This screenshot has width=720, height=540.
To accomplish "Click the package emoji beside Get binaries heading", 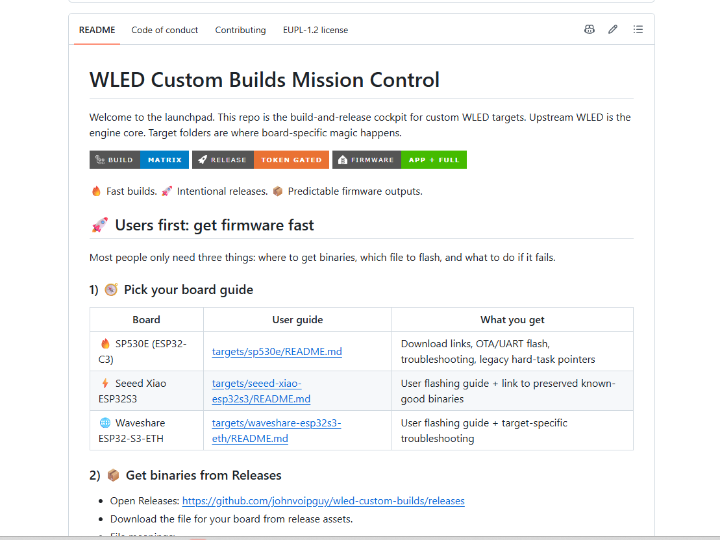I will pos(113,475).
